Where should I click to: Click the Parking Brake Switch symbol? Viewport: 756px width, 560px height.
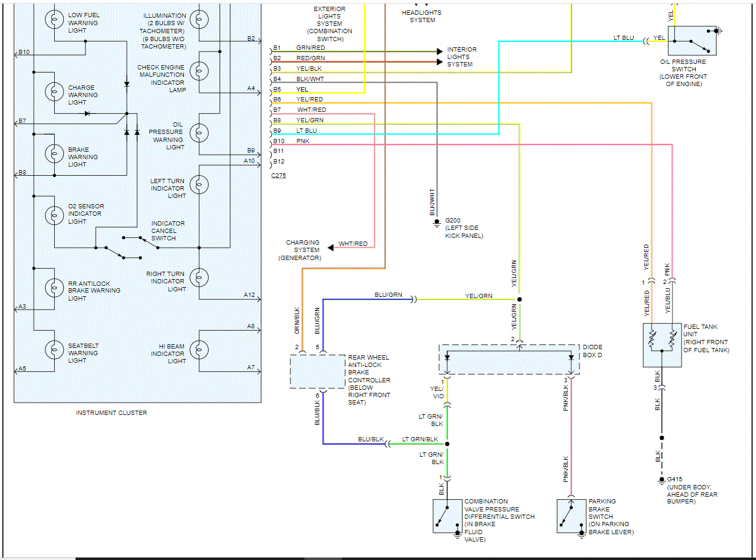pos(571,516)
